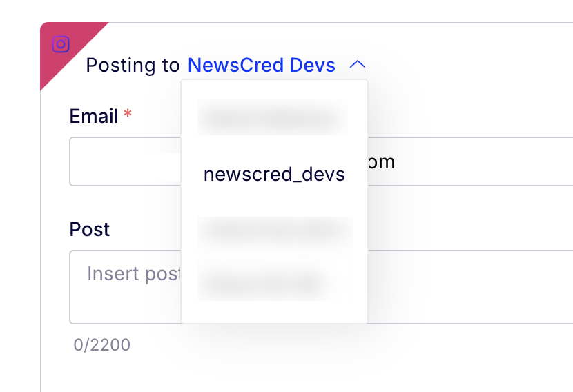
Task: Focus the Email input field
Action: [x=321, y=161]
